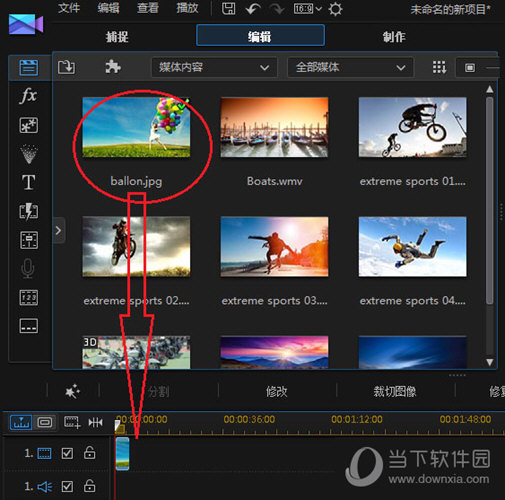Select the extreme sports 01 thumbnail
The width and height of the screenshot is (505, 500).
pos(413,127)
